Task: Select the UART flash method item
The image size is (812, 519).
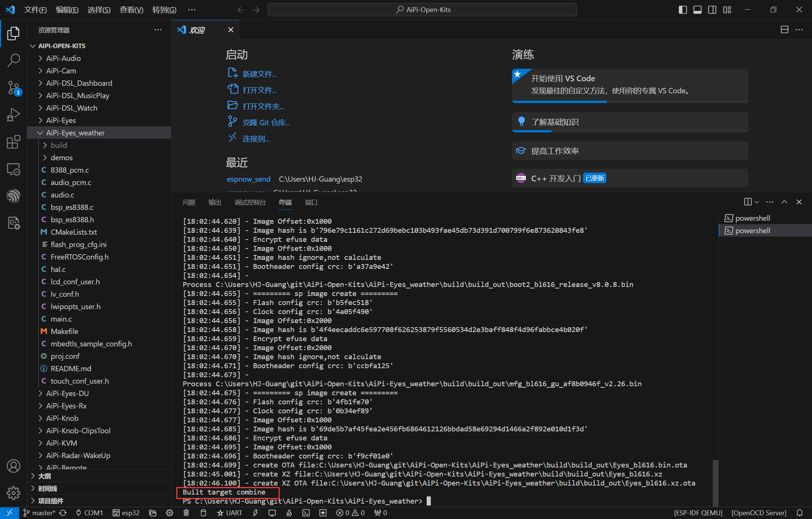Action: coord(229,513)
